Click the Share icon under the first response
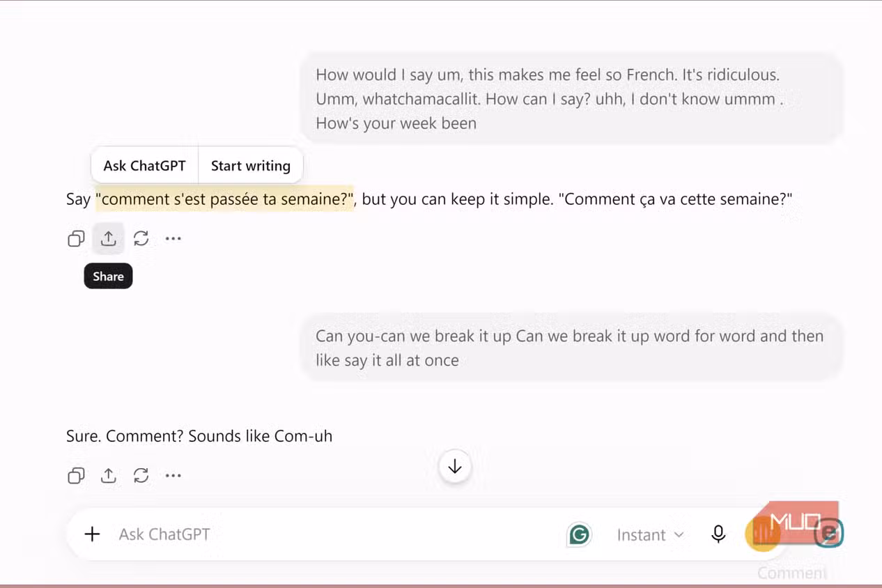Screen dimensions: 882x588 pos(108,238)
